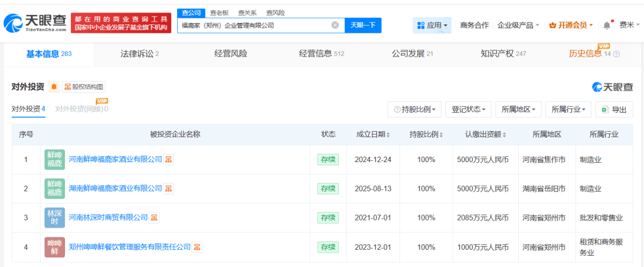This screenshot has height=267, width=644.
Task: Export the table with the 导出 button
Action: coord(614,110)
